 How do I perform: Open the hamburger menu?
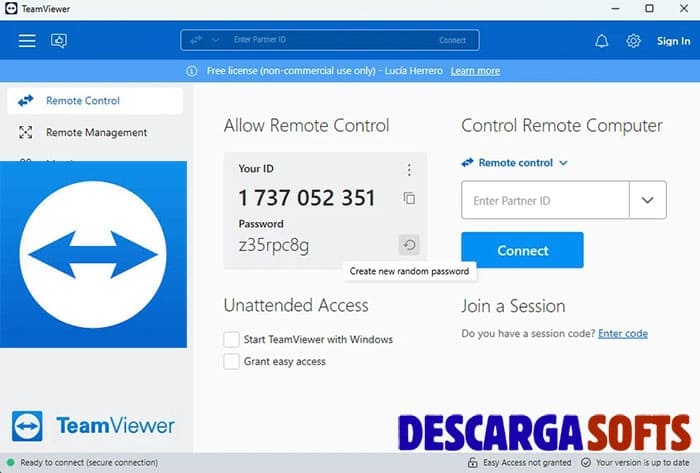pyautogui.click(x=27, y=41)
